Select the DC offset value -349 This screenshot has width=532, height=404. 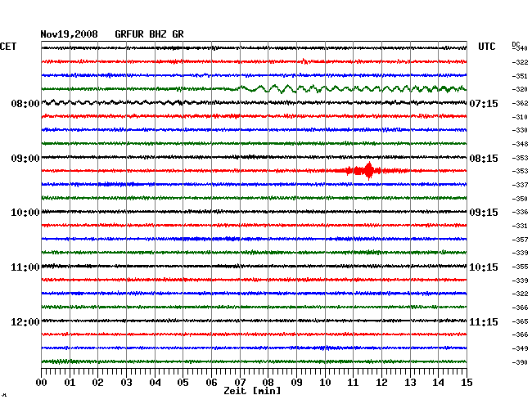(x=520, y=348)
